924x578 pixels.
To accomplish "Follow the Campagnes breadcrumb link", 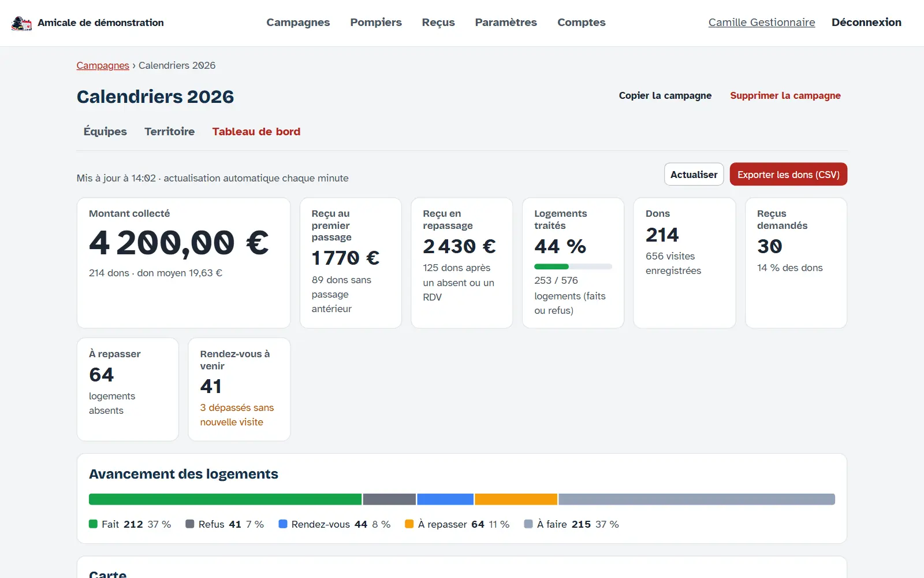I will (x=103, y=65).
